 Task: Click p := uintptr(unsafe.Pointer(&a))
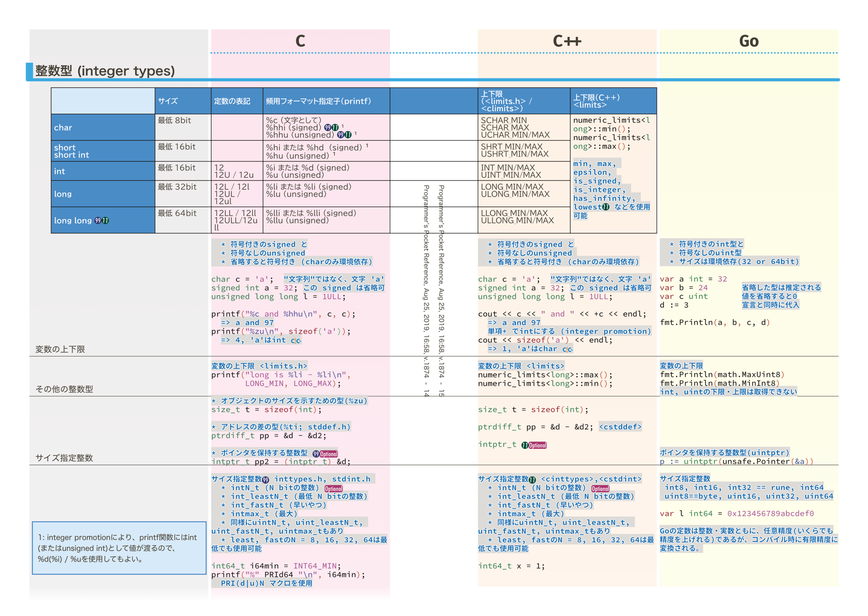click(736, 462)
